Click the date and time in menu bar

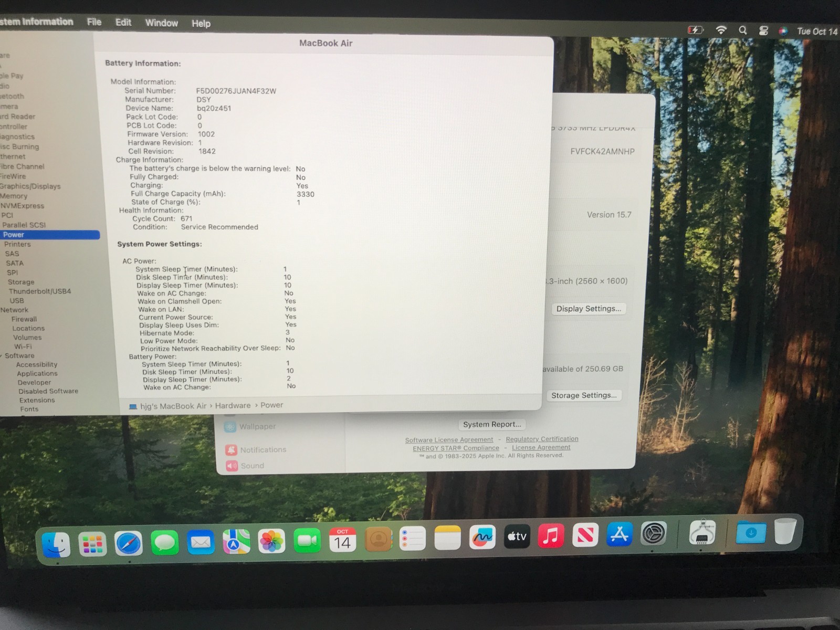coord(817,31)
